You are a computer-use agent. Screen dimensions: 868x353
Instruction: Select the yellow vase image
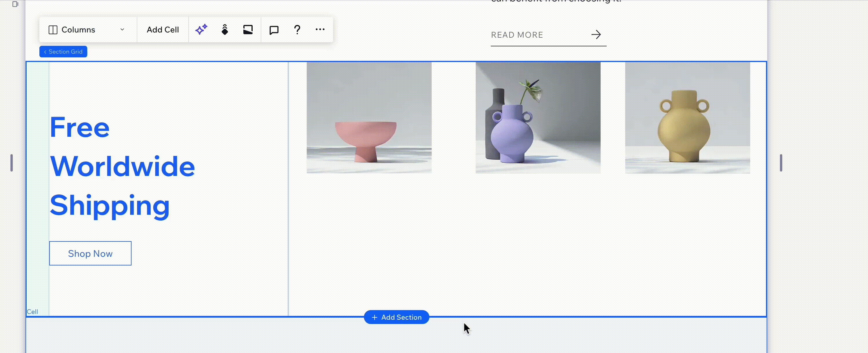tap(688, 118)
